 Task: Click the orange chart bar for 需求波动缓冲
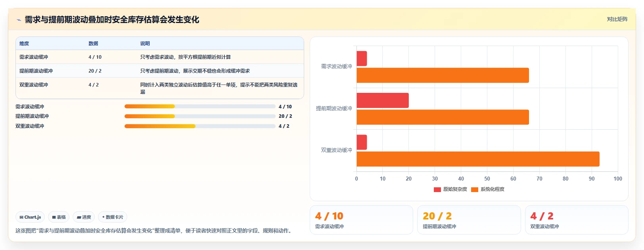tap(443, 75)
